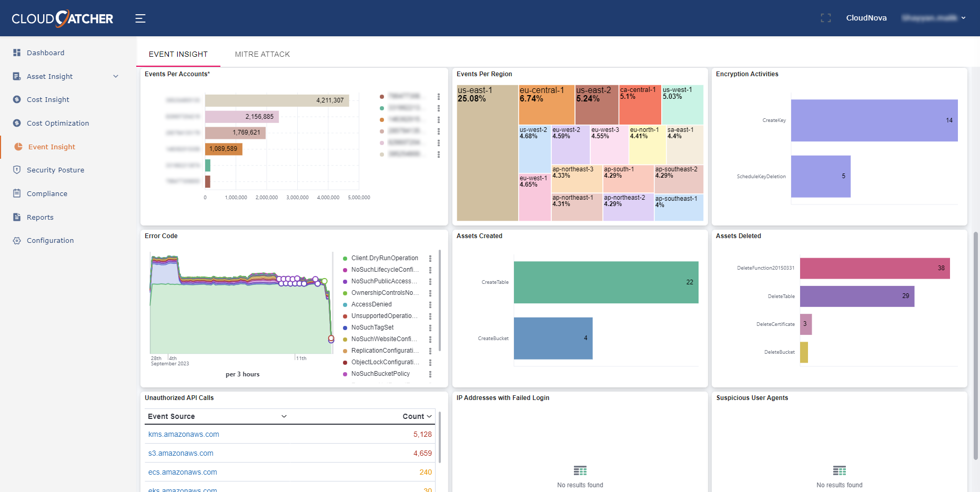The width and height of the screenshot is (980, 492).
Task: Open the Reports document icon
Action: (17, 217)
